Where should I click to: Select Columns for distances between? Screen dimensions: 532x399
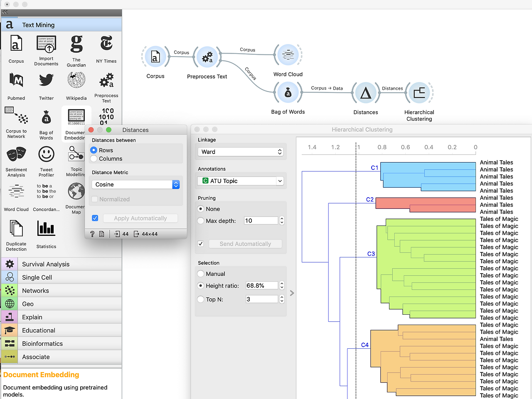[94, 159]
